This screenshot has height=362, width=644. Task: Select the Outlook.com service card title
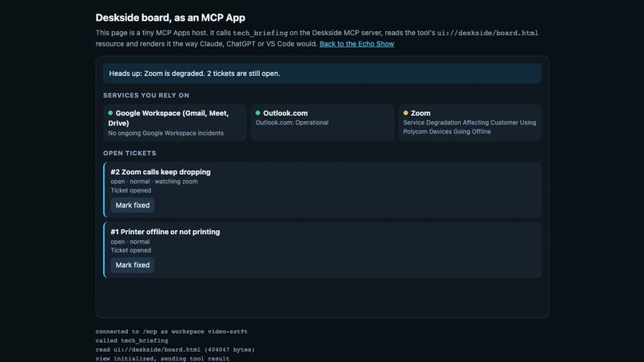coord(285,113)
